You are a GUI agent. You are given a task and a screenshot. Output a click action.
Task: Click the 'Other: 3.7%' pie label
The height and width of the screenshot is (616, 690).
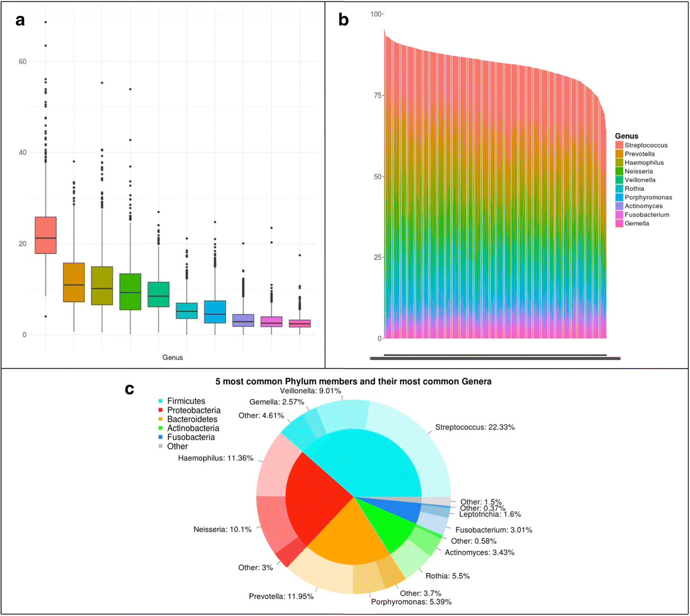click(421, 593)
